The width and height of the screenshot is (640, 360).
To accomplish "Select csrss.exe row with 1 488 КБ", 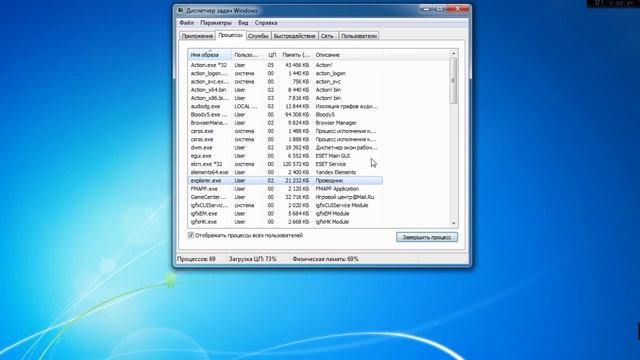I will [285, 131].
